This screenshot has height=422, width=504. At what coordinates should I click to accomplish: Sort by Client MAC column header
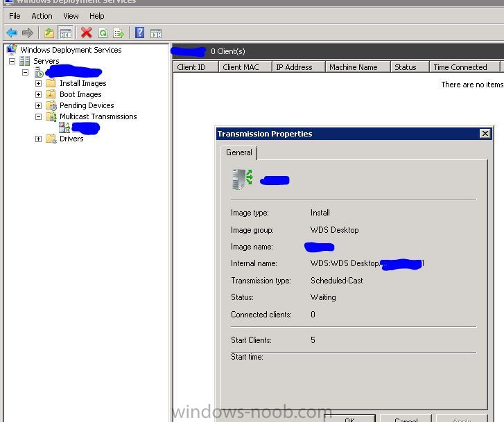(x=245, y=67)
